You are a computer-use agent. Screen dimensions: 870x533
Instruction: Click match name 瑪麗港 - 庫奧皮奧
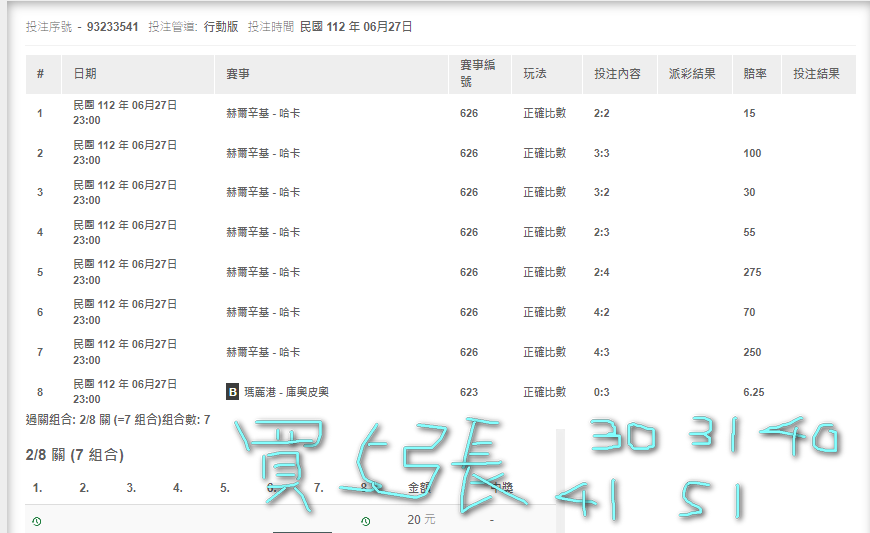click(x=286, y=392)
